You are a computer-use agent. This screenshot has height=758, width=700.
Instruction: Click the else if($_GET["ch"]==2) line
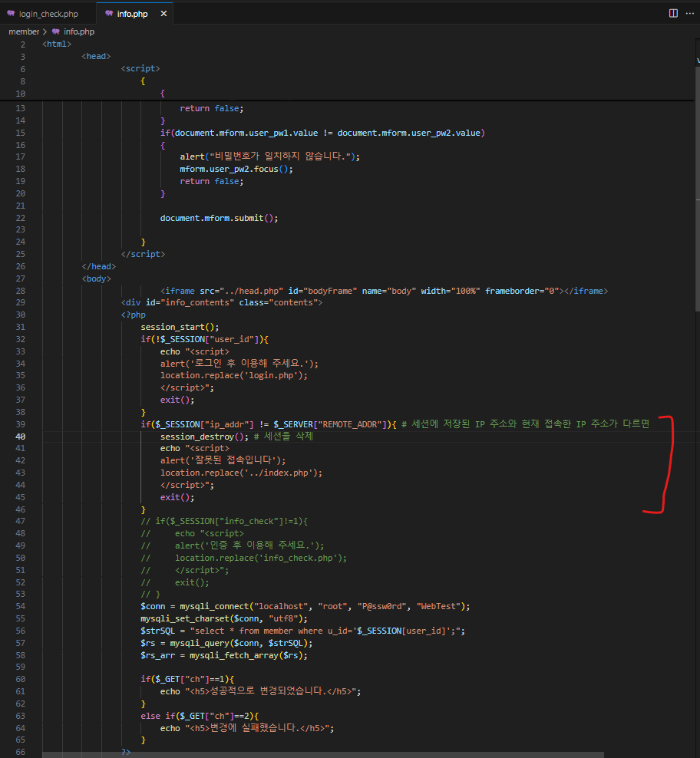200,716
